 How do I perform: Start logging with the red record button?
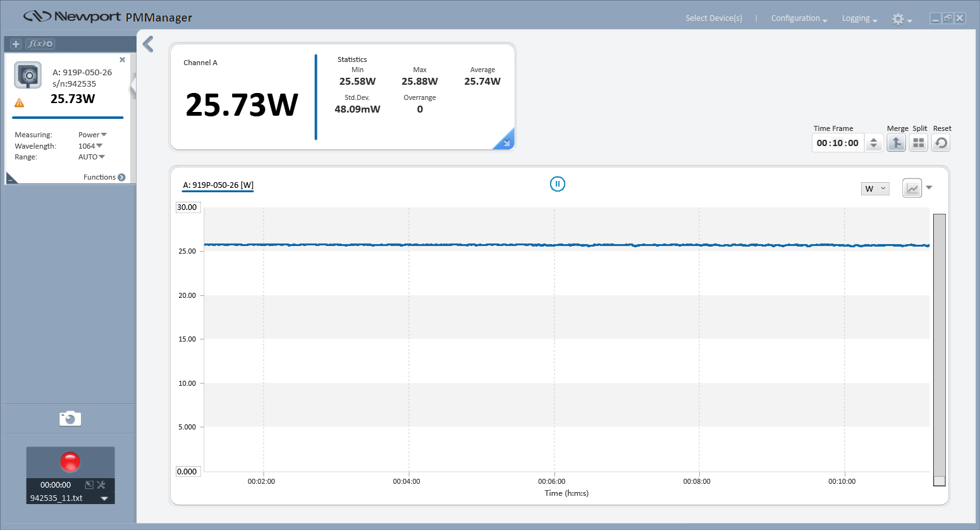[x=70, y=462]
